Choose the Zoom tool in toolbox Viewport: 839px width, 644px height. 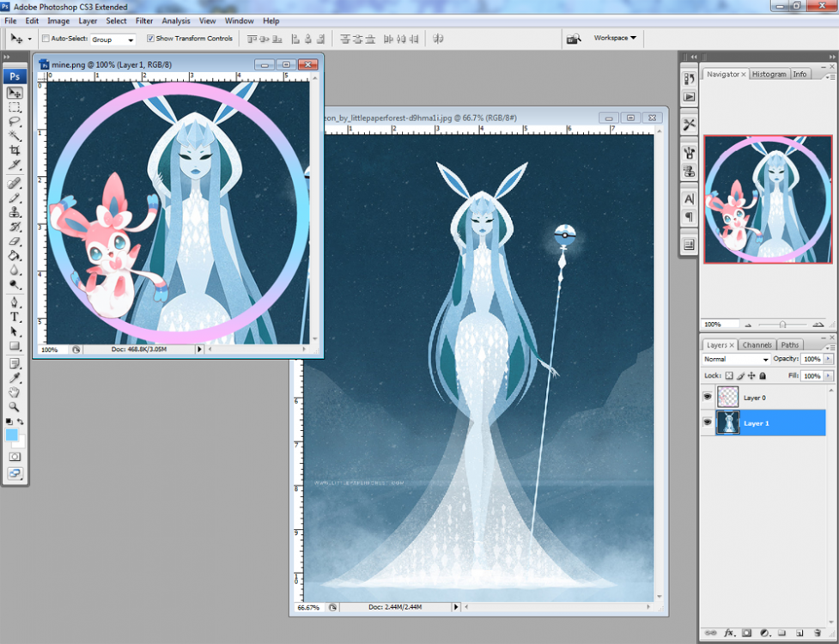pyautogui.click(x=15, y=407)
